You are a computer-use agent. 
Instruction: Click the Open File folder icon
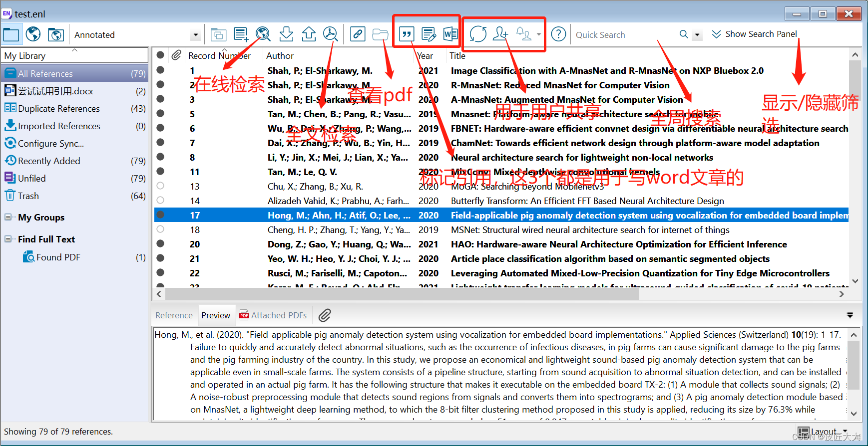point(380,34)
